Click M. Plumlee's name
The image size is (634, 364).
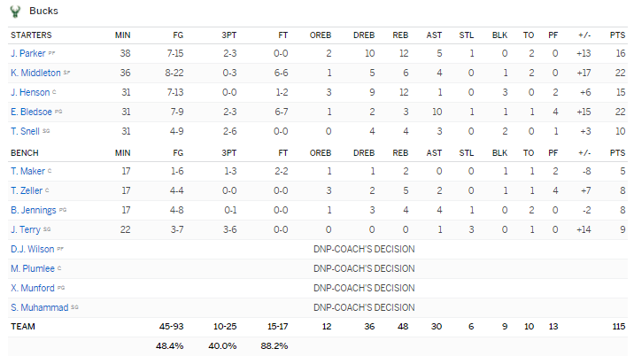[x=32, y=268]
